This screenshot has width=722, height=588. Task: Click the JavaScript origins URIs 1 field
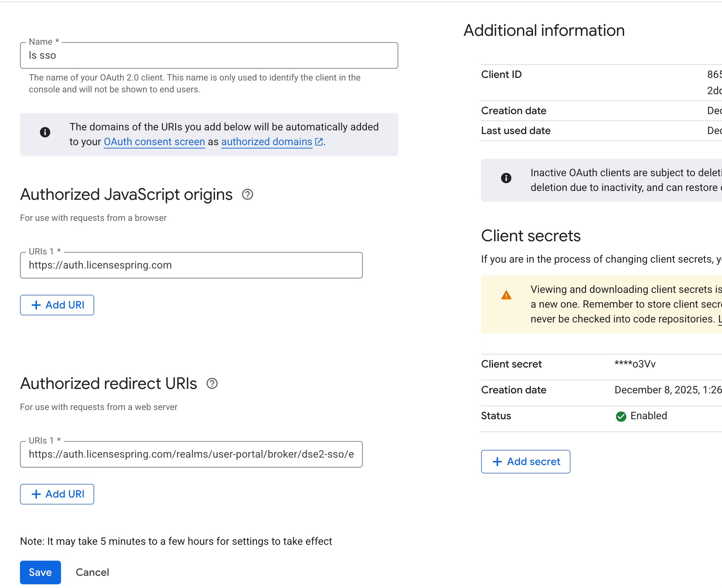click(x=191, y=265)
